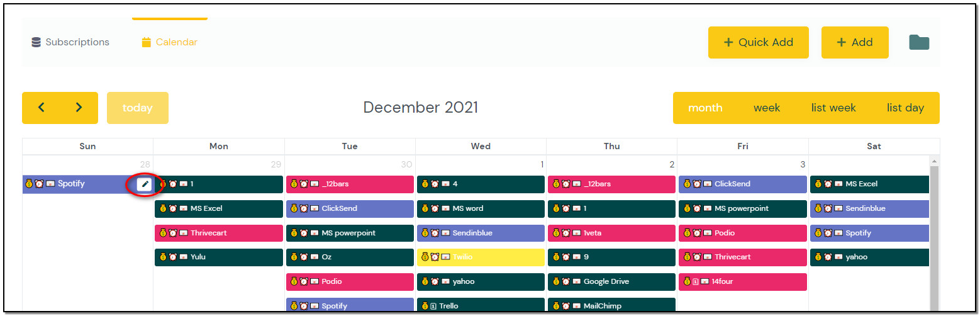Open date 1 on Wednesday
Screen dimensions: 980x316
tap(542, 164)
